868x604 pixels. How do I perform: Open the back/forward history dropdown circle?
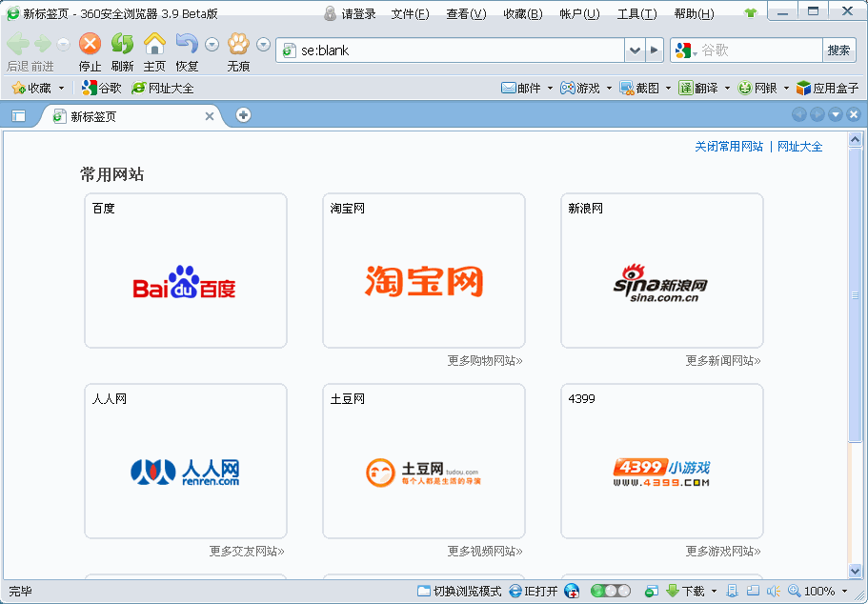[x=64, y=44]
